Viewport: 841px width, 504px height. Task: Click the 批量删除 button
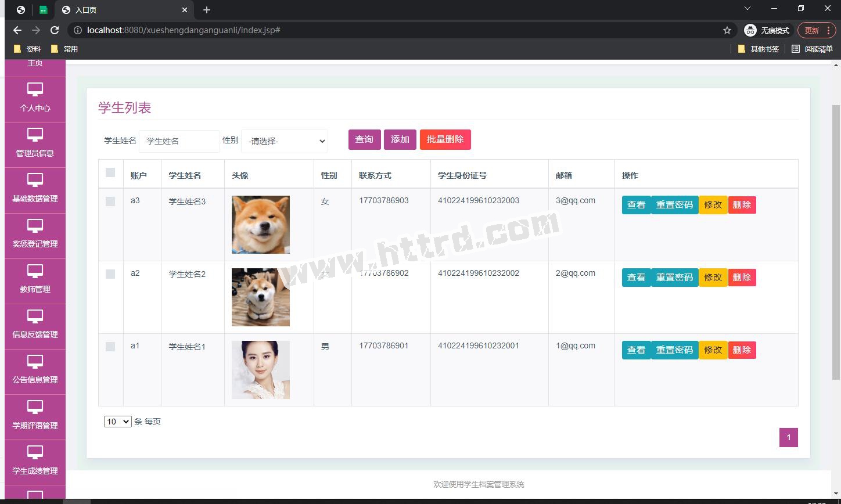tap(445, 139)
